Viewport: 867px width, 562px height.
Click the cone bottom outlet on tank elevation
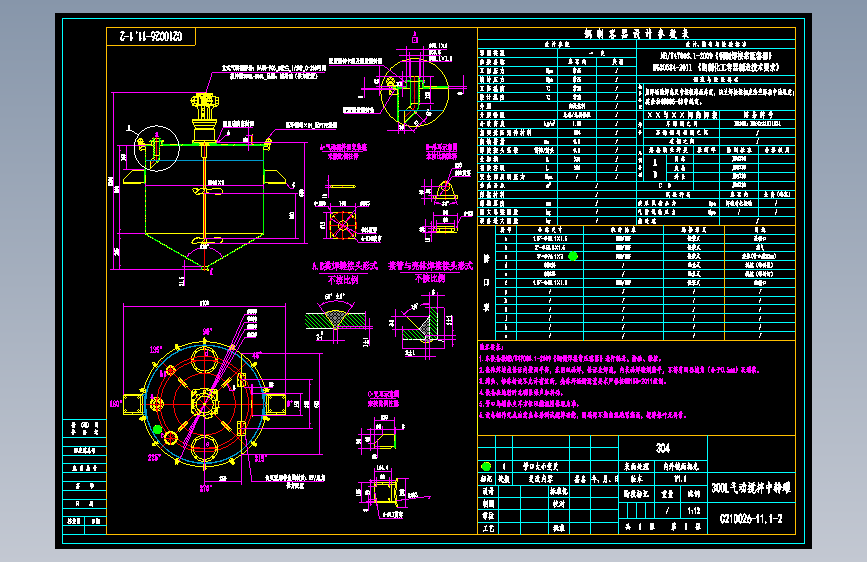[x=206, y=266]
